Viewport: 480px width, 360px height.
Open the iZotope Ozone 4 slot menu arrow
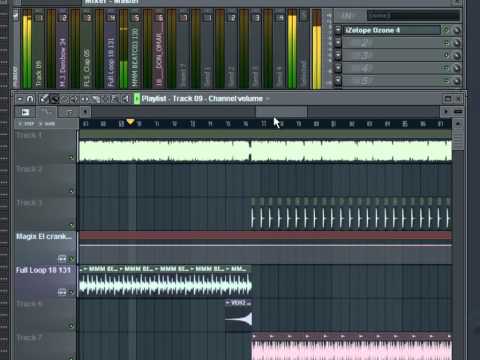click(x=338, y=30)
